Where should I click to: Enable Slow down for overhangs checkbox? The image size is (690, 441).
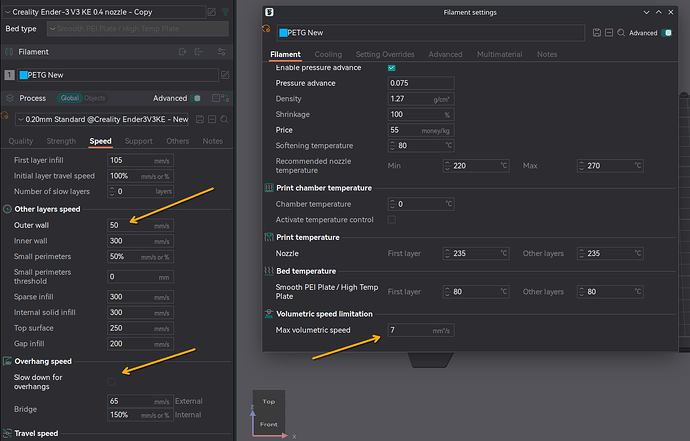tap(112, 381)
